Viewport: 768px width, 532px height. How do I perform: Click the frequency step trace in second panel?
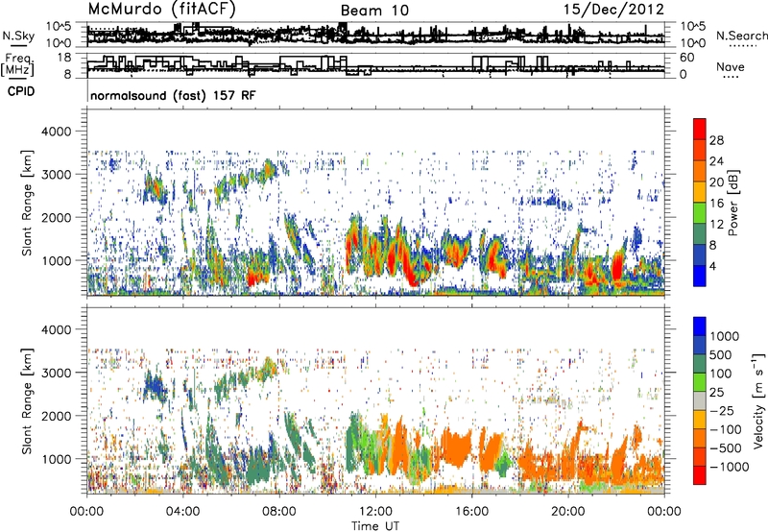[x=375, y=65]
